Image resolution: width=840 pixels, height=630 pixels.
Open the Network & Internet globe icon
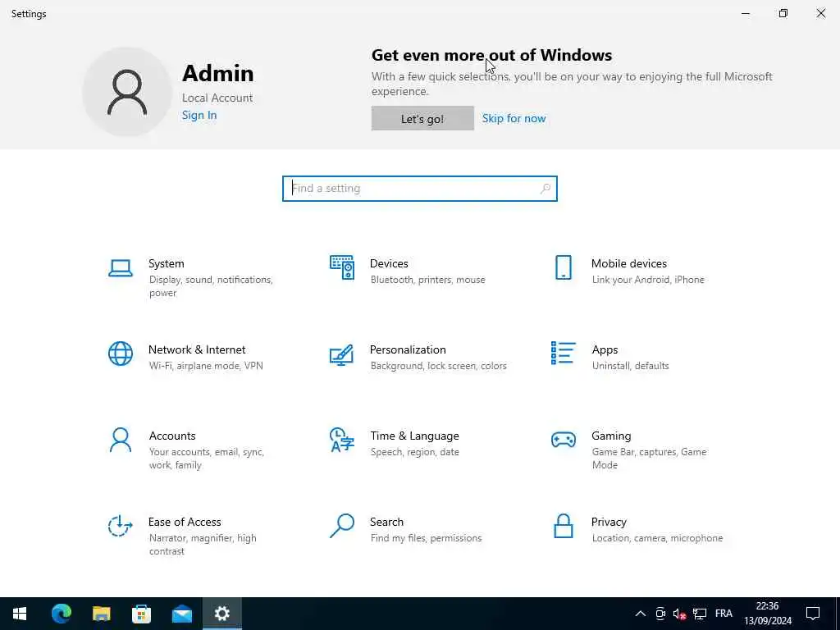point(121,354)
